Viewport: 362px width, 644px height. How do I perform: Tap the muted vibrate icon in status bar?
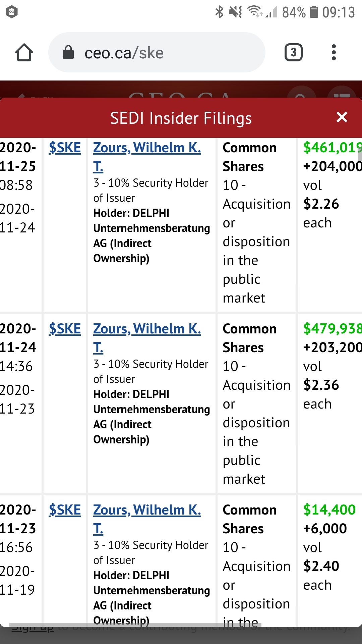pyautogui.click(x=235, y=12)
